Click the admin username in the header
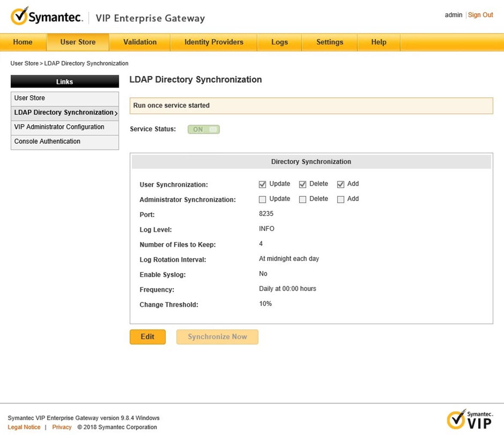This screenshot has width=504, height=435. tap(453, 15)
